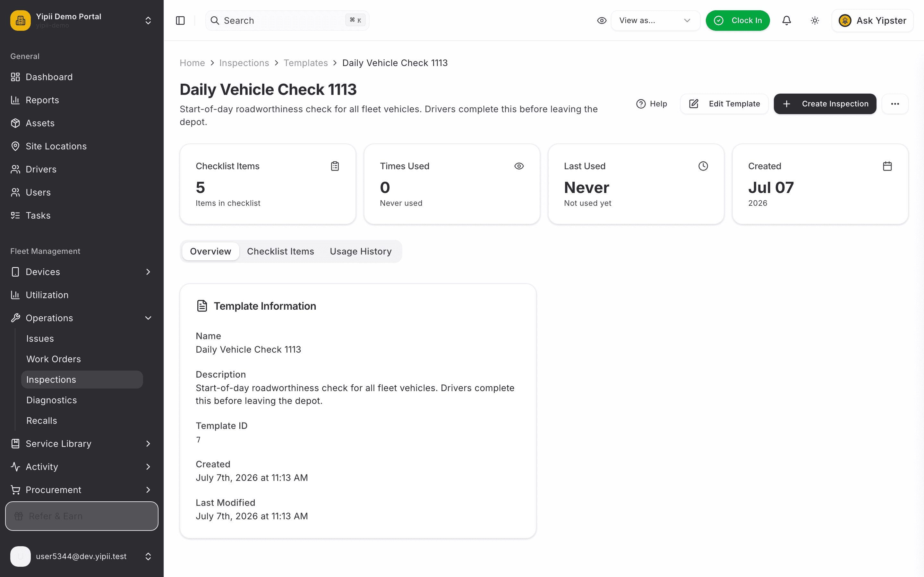Viewport: 924px width, 577px height.
Task: Focus the Search input field
Action: coord(287,21)
